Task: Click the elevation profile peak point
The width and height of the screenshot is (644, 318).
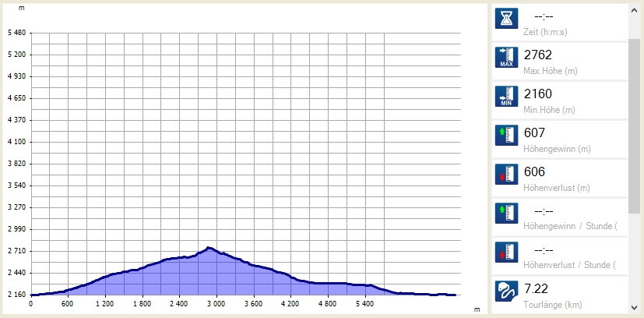Action: (x=209, y=248)
